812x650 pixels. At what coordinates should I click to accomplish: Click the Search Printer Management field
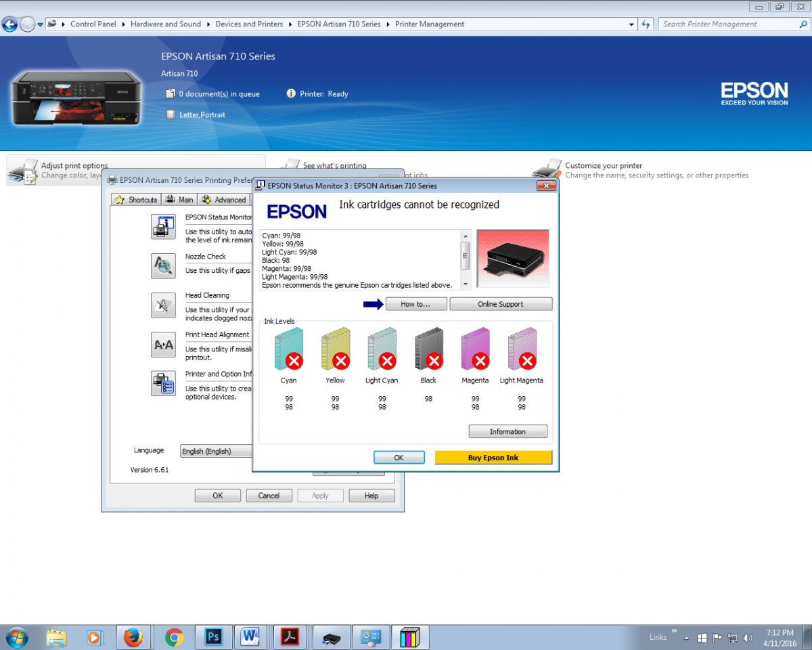pos(727,24)
